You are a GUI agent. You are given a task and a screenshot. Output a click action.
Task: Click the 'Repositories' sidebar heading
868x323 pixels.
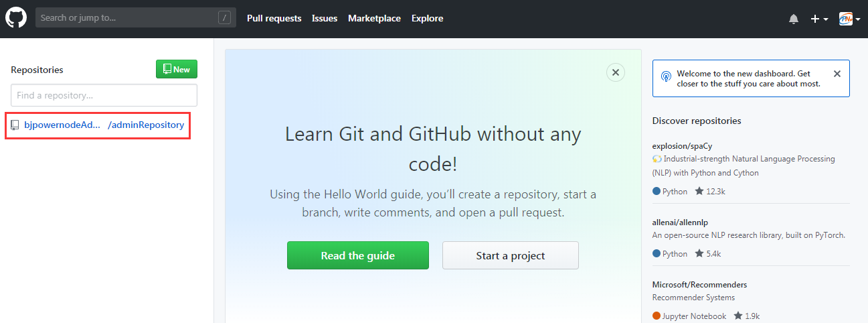pos(37,70)
